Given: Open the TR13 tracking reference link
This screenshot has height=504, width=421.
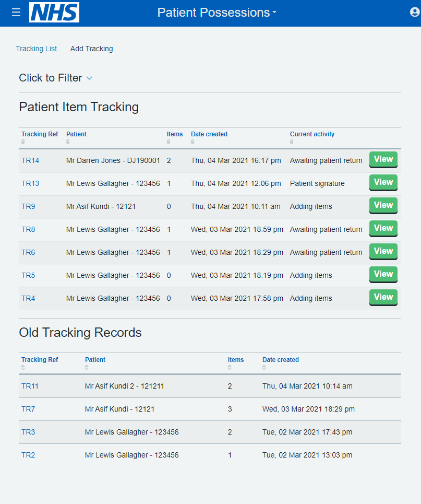Looking at the screenshot, I should tap(30, 183).
